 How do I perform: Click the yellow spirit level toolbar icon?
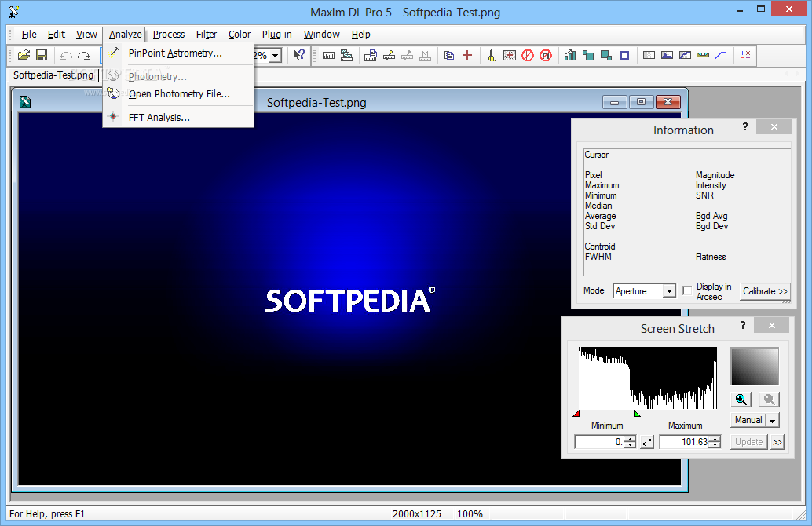click(x=703, y=55)
